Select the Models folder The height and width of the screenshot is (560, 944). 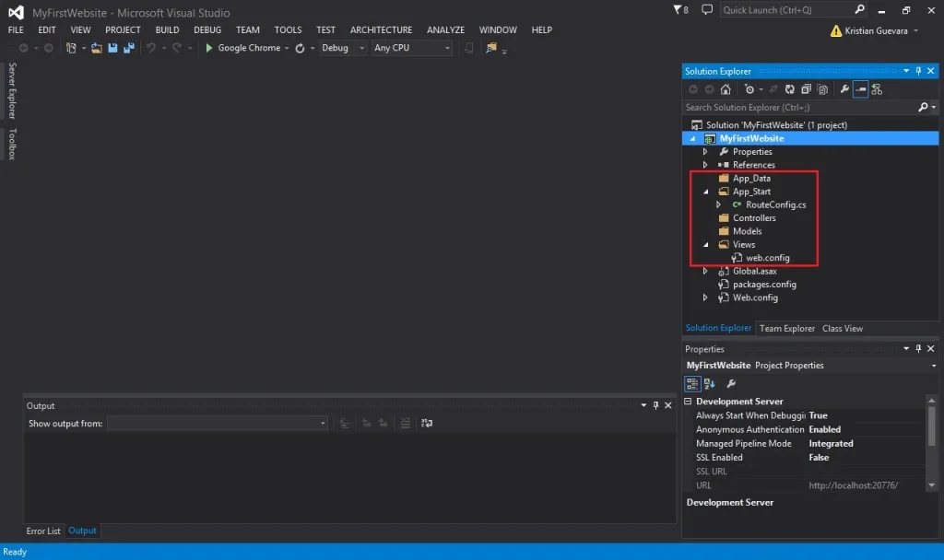pyautogui.click(x=747, y=231)
